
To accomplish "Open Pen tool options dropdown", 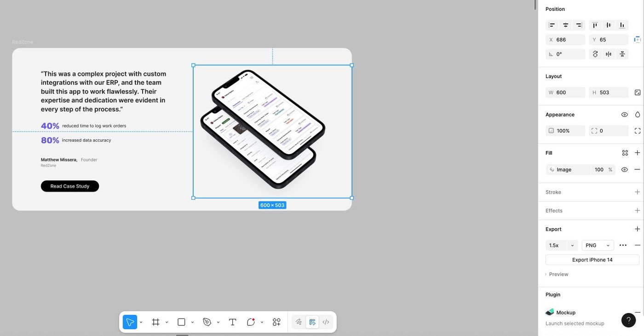I will tap(218, 322).
